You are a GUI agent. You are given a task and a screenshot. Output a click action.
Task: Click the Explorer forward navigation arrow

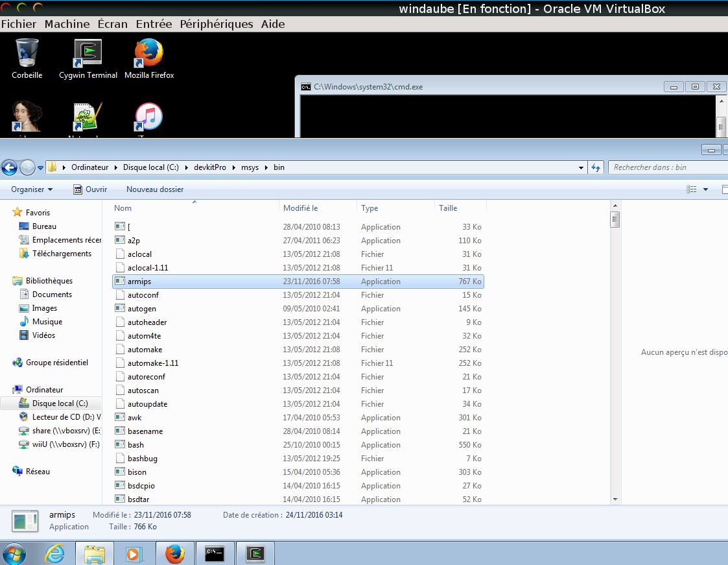[27, 168]
